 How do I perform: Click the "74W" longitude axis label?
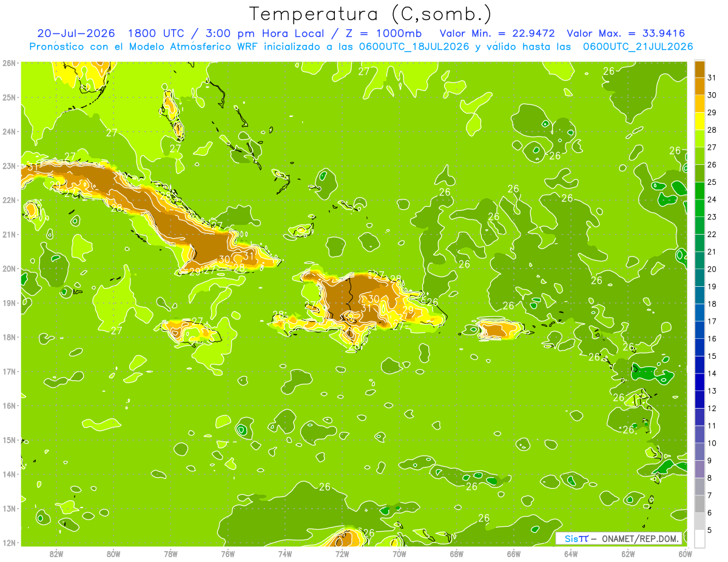point(285,554)
